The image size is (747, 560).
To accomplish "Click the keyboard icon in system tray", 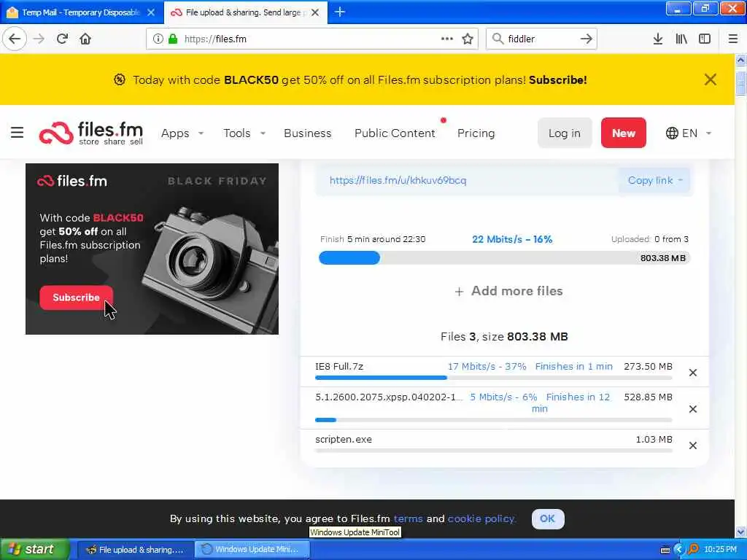I will click(665, 550).
